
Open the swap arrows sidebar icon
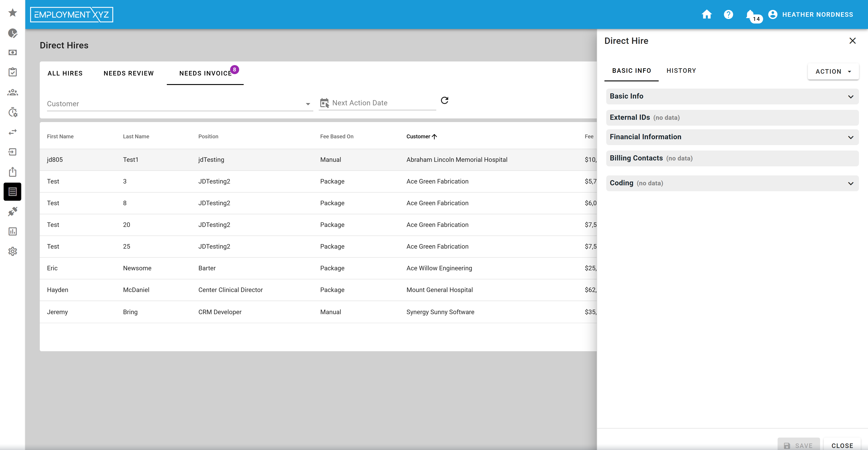[12, 132]
